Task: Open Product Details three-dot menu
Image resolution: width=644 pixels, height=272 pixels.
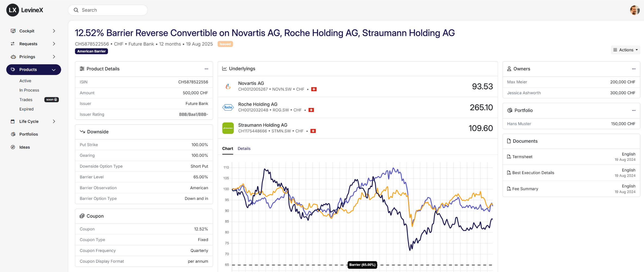Action: (206, 69)
